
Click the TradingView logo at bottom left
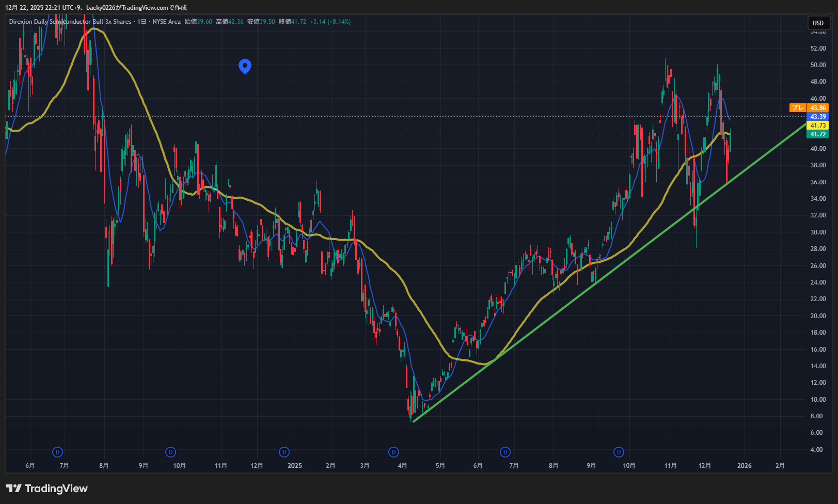click(47, 489)
